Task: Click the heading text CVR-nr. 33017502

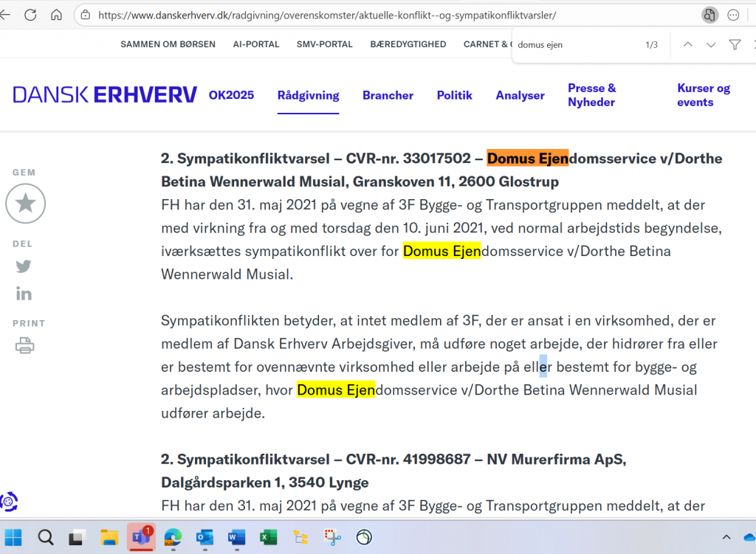Action: tap(408, 159)
